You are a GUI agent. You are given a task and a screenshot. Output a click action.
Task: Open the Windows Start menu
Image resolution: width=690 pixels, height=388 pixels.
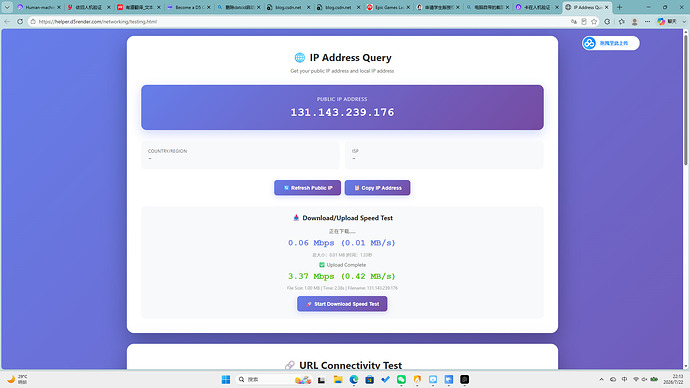click(226, 379)
